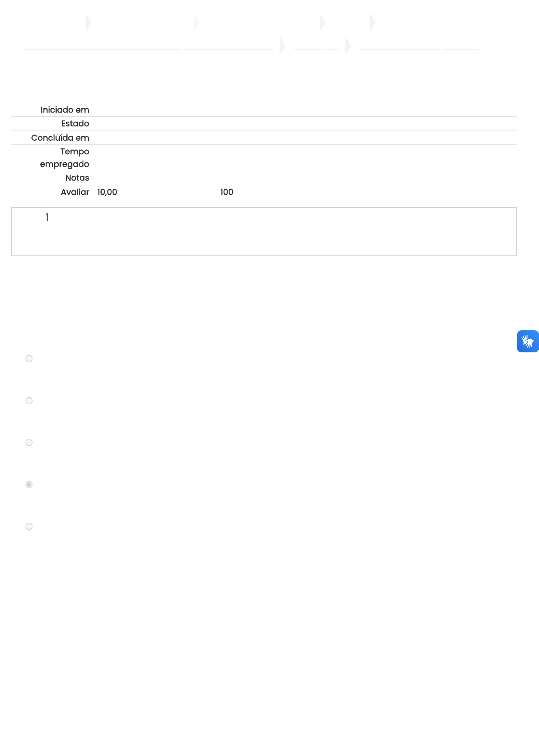Screen dimensions: 539x756
Task: Click the "Tempo empregado" row label
Action: pyautogui.click(x=65, y=158)
